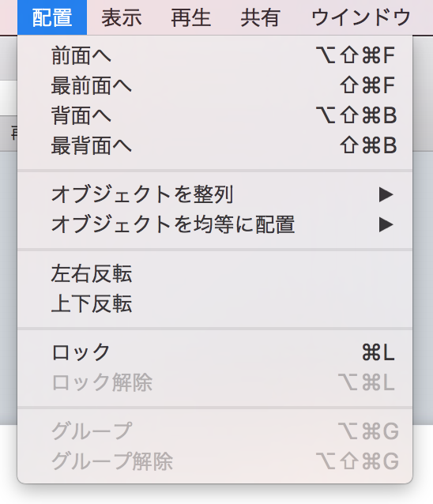
Task: Click the arrow beside オブジェクトを整列
Action: [x=386, y=194]
